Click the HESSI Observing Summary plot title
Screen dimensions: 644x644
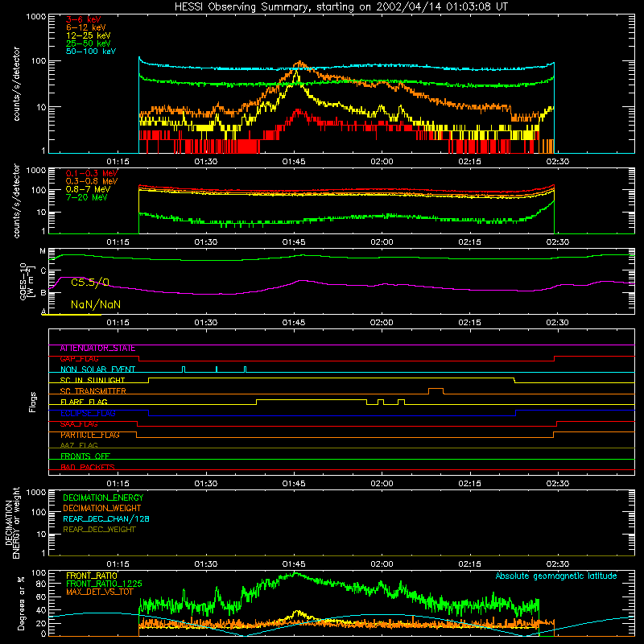[341, 7]
